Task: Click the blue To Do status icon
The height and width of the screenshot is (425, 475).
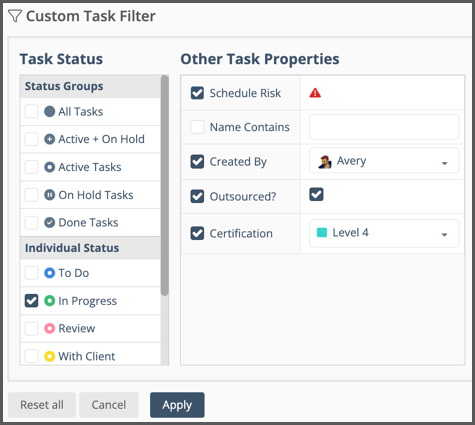Action: tap(49, 273)
